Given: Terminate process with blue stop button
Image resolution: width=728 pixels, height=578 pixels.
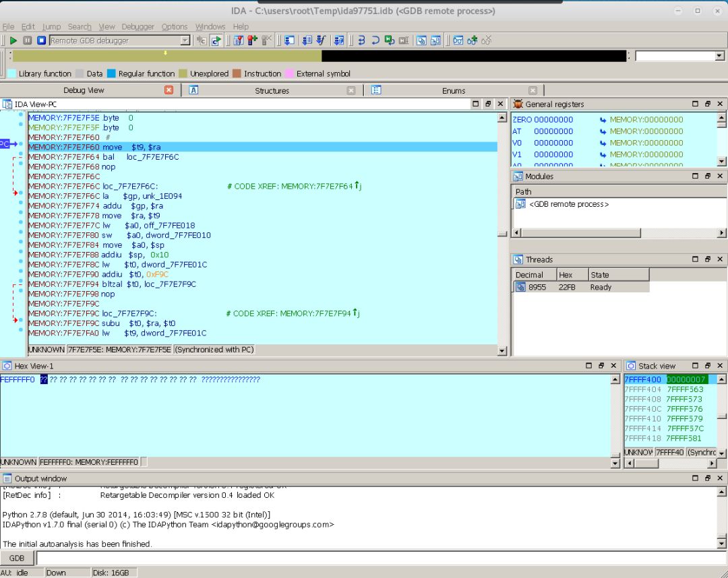Looking at the screenshot, I should (41, 40).
